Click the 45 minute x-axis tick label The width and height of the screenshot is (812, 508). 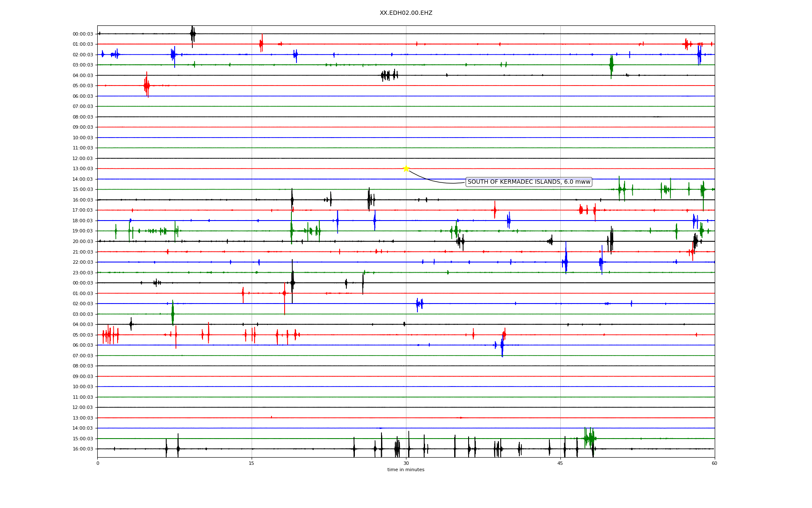point(560,463)
